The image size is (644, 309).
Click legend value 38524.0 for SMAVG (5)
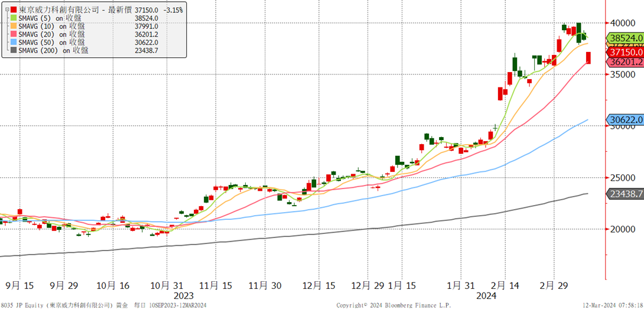click(147, 18)
